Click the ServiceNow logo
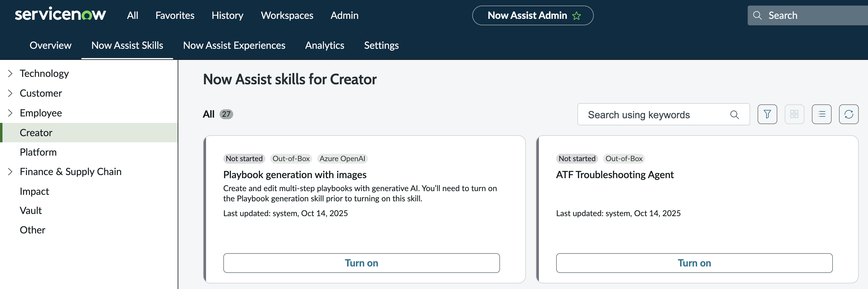Image resolution: width=868 pixels, height=289 pixels. pos(60,15)
